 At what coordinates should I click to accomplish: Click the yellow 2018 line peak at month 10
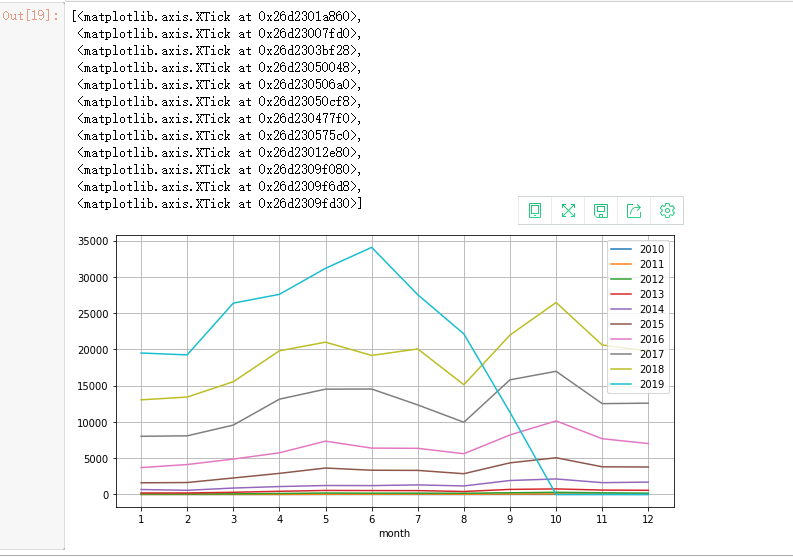[556, 303]
